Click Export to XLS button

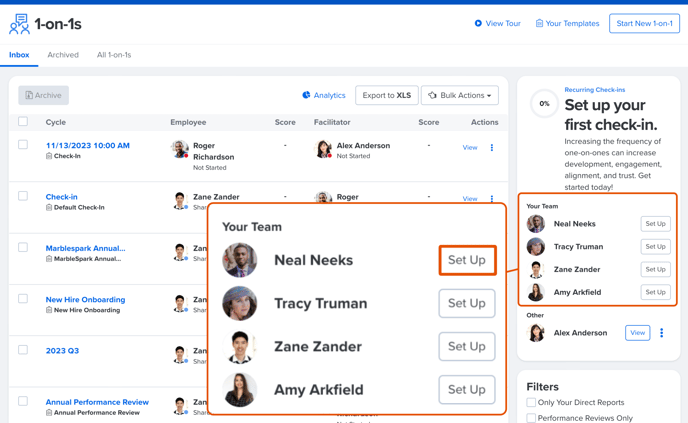click(386, 95)
